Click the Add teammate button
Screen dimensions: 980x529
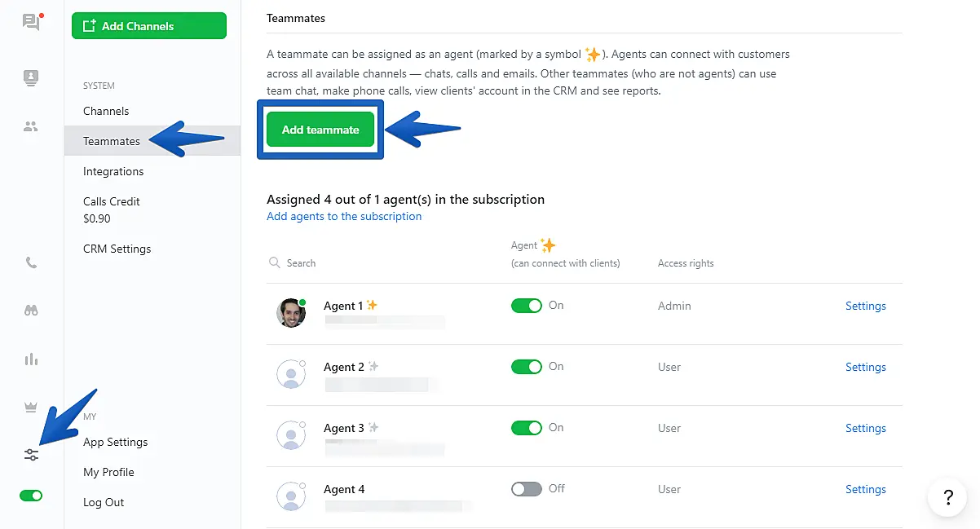320,130
